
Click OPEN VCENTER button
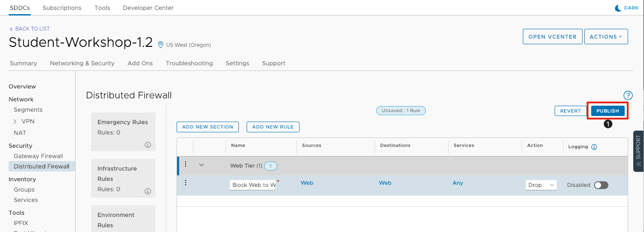[552, 37]
